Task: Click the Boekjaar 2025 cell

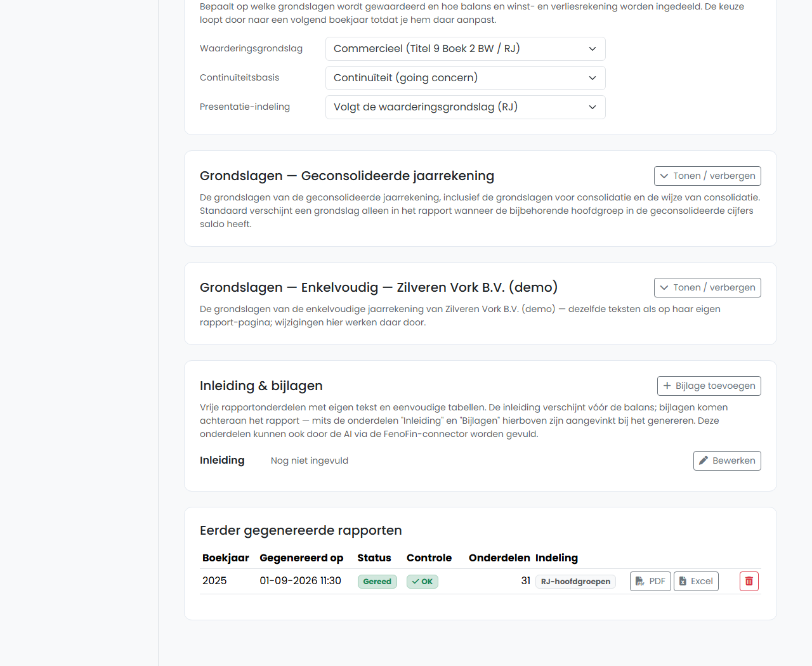Action: click(x=214, y=581)
